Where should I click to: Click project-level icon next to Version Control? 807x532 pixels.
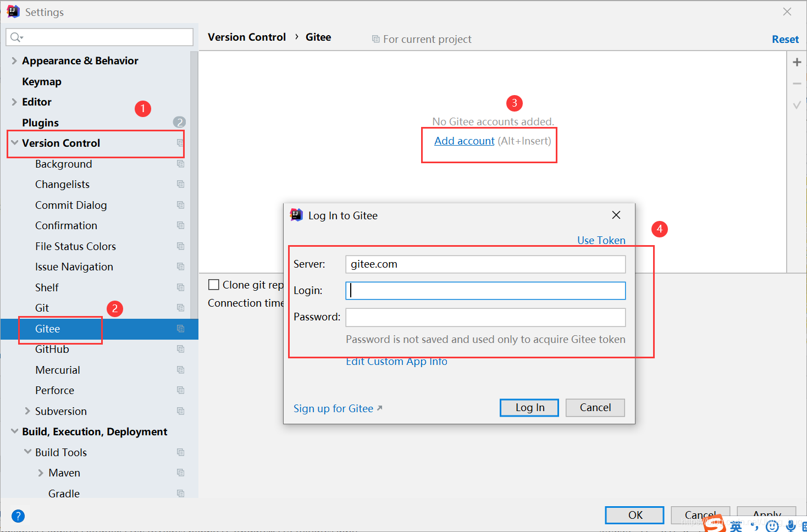pos(180,143)
